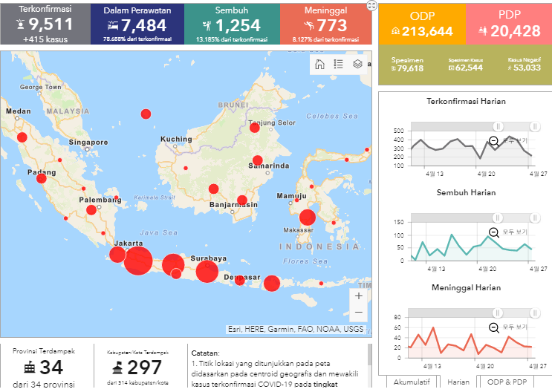Click the Sembuh 1,254 indicator card
This screenshot has height=392, width=552.
(232, 24)
